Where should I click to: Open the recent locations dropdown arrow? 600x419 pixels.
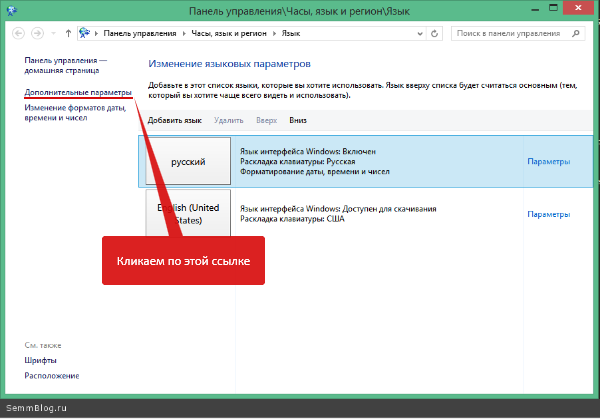[55, 33]
